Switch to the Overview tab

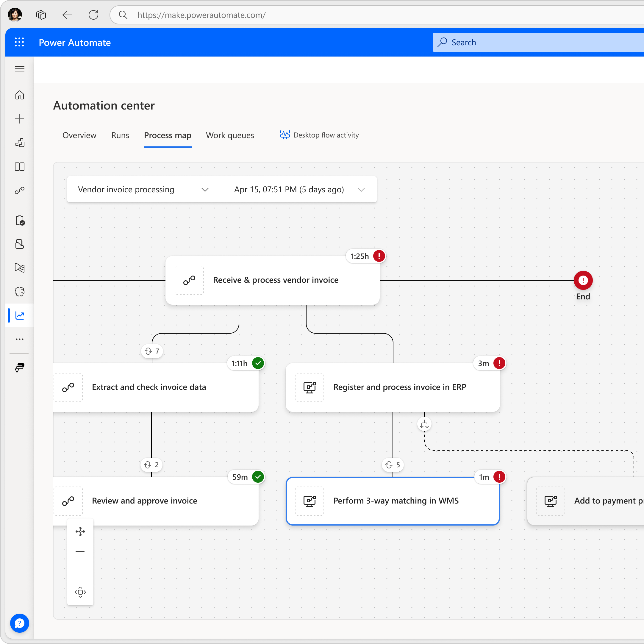click(79, 135)
